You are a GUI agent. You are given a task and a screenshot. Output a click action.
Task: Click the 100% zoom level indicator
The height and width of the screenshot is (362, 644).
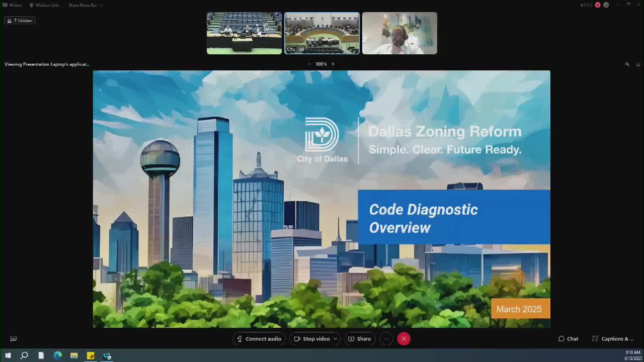pos(321,64)
